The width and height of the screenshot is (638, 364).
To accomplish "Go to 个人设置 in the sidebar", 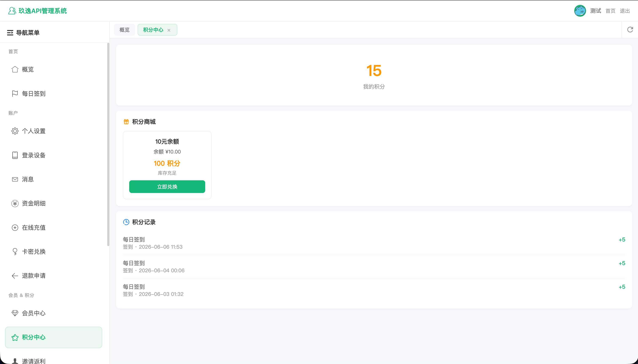I will pyautogui.click(x=54, y=131).
